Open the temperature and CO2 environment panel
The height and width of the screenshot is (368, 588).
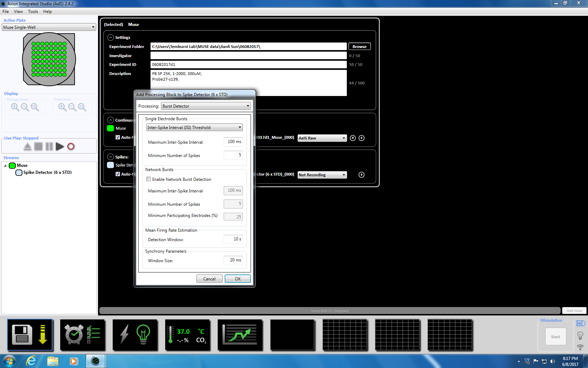point(188,335)
